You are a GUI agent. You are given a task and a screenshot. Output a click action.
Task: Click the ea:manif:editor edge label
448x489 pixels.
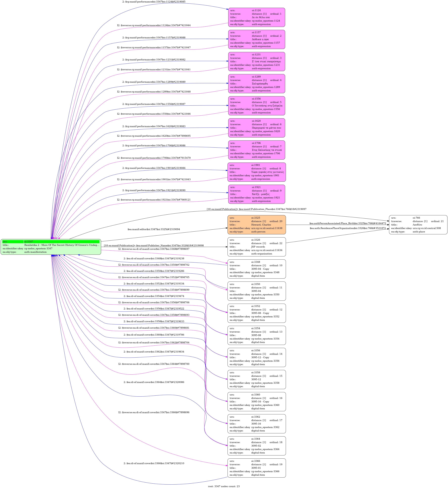(154, 229)
